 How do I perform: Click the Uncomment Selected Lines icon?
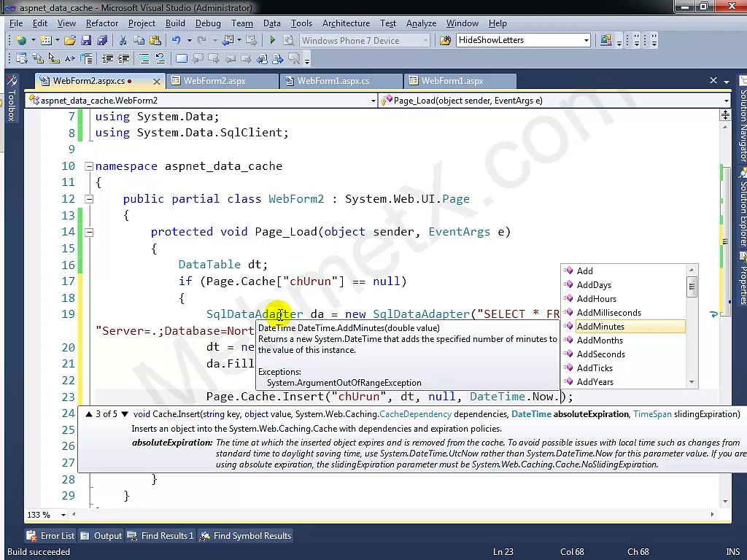coord(160,58)
